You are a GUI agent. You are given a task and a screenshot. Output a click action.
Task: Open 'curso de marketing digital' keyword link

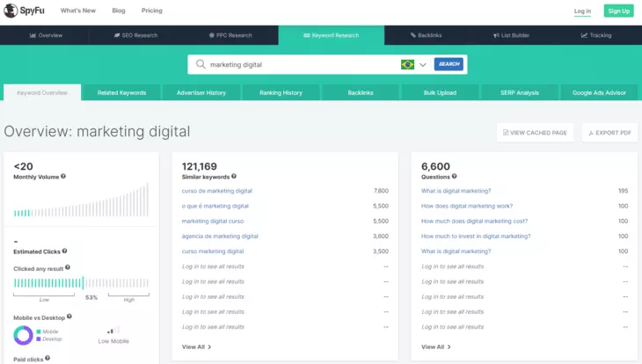216,191
